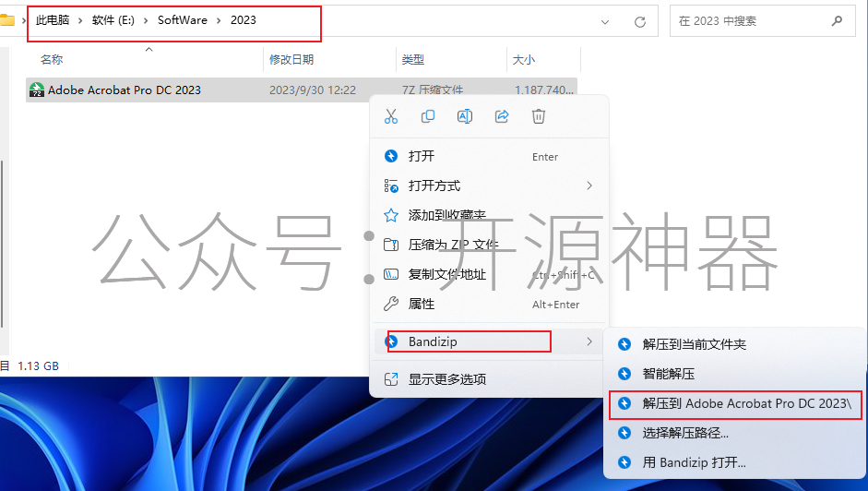Screen dimensions: 868x491
Task: Select 智能解压 option
Action: 735,374
